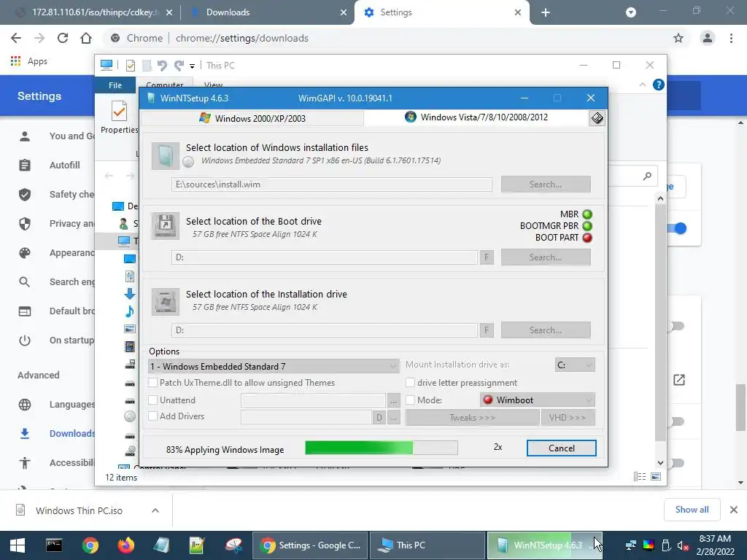Click Chrome back arrow

coord(16,38)
